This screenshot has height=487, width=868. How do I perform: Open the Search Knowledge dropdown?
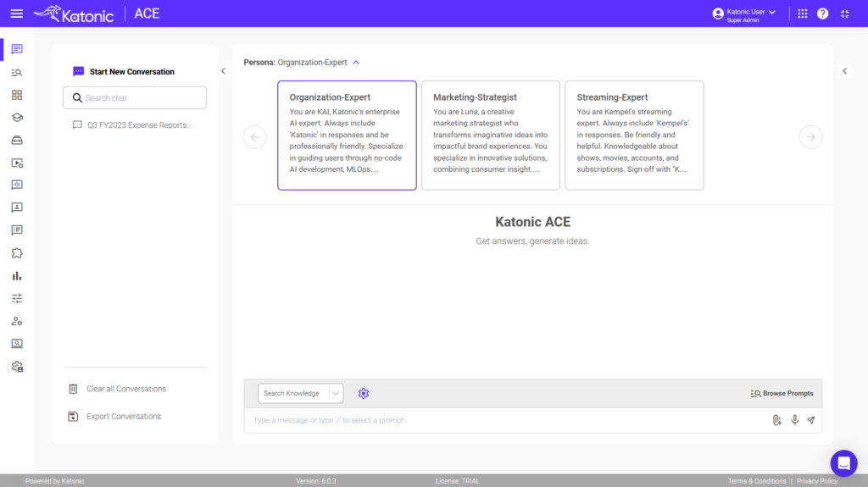click(301, 394)
